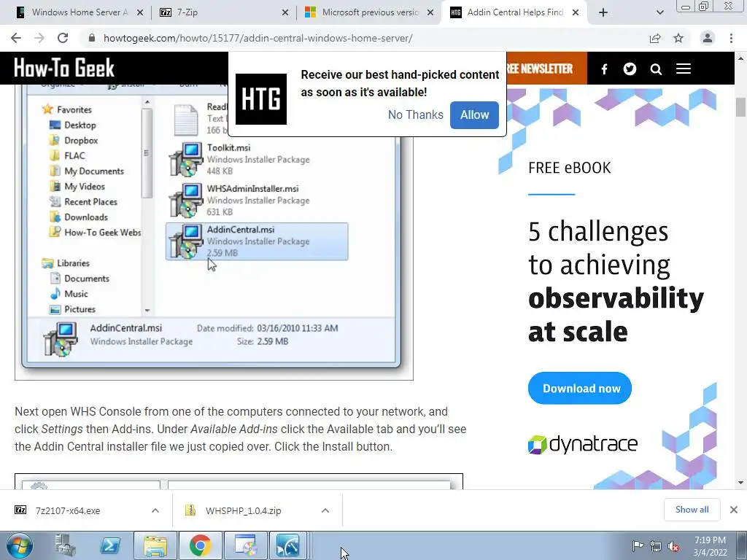Go back to the previous page
The height and width of the screenshot is (560, 747).
[16, 38]
